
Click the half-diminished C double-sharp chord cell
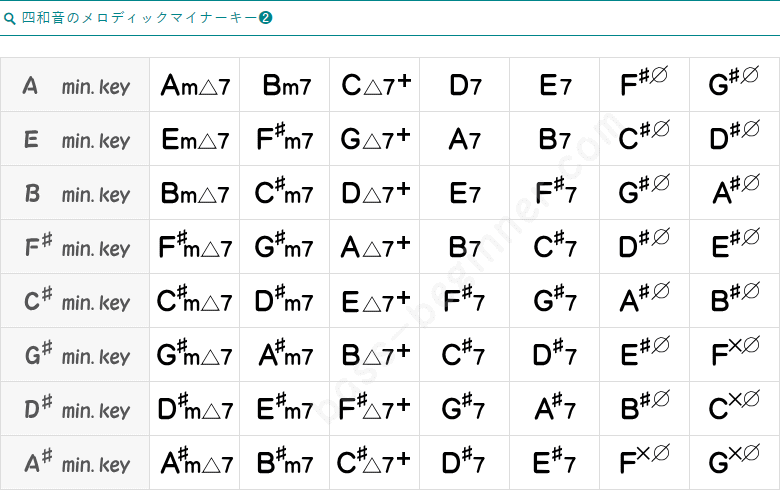click(734, 409)
